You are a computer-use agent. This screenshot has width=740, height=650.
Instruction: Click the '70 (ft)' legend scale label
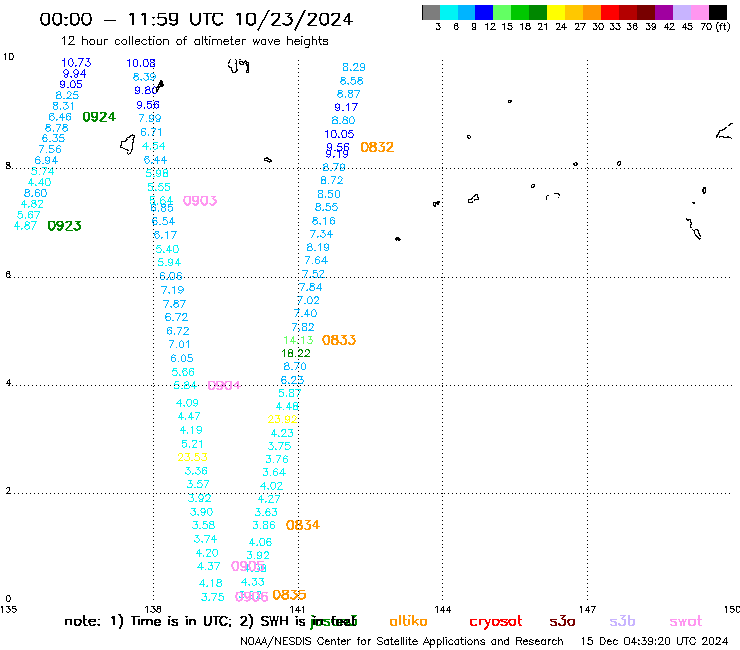[715, 26]
